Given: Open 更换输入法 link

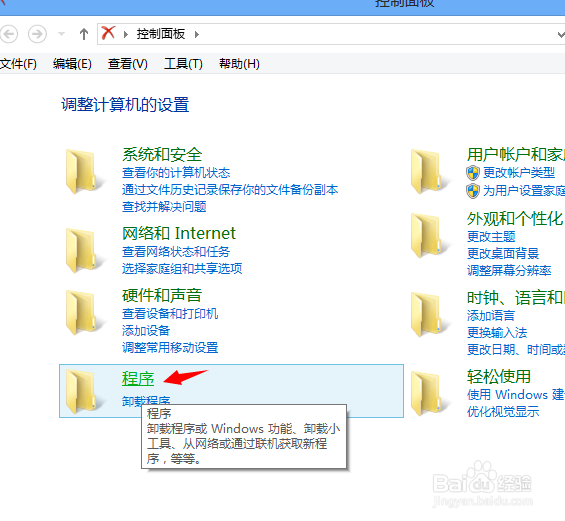Looking at the screenshot, I should pyautogui.click(x=497, y=333).
